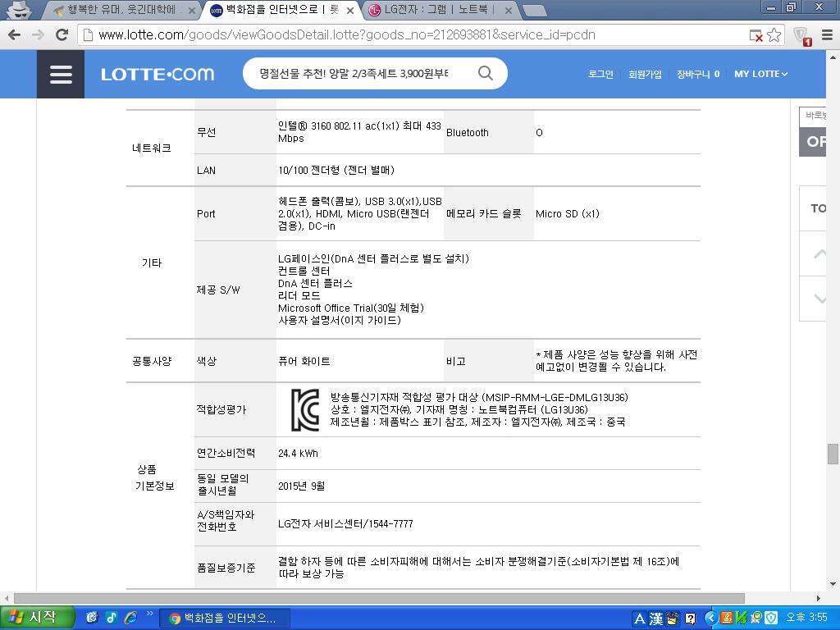Open the Chrome menu button
The height and width of the screenshot is (630, 840).
tap(825, 35)
